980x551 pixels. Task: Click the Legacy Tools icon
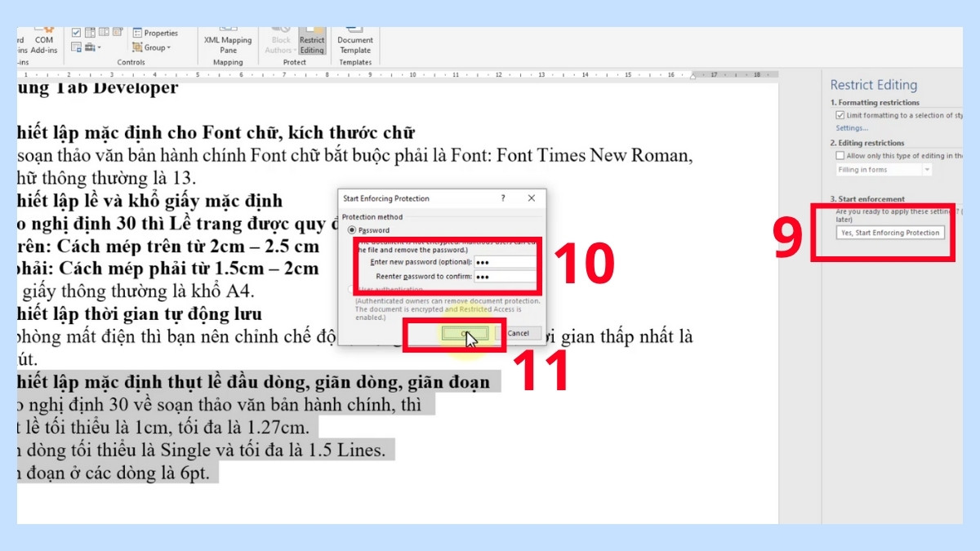[x=90, y=47]
